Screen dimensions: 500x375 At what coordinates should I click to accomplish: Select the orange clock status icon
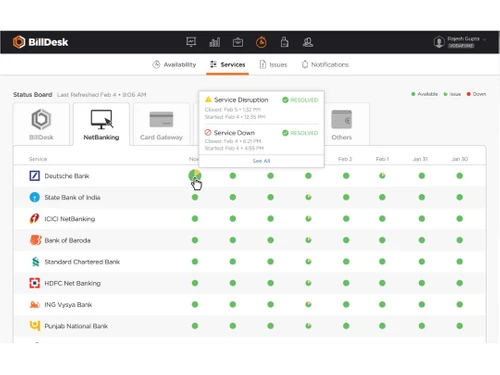261,42
